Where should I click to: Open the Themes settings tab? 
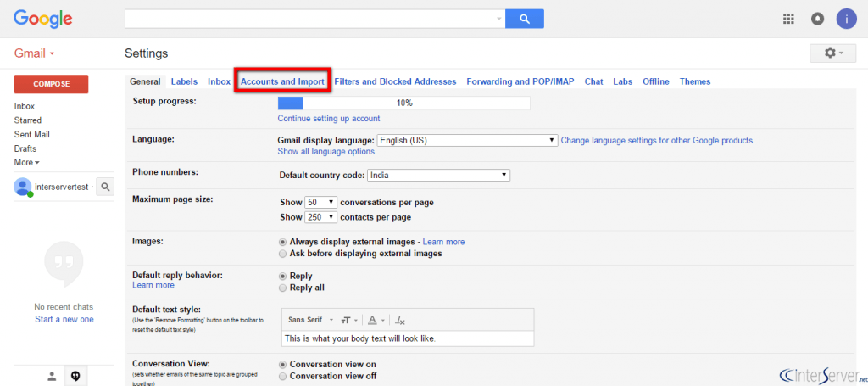[695, 81]
